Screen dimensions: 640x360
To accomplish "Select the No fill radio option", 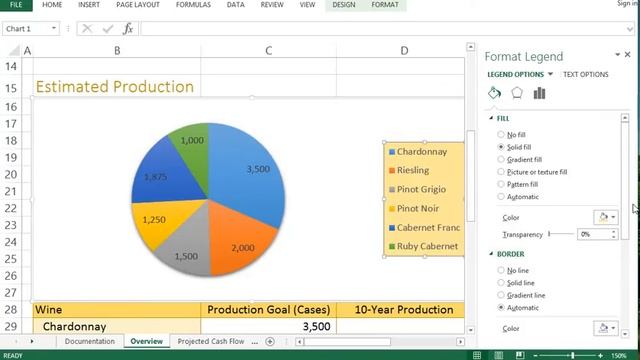I will (x=501, y=134).
